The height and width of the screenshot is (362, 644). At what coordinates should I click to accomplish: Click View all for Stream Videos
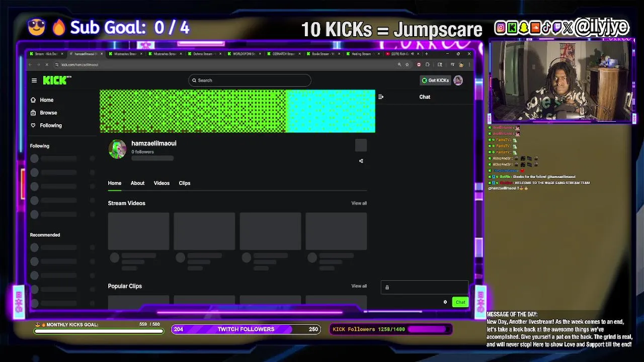click(x=359, y=203)
